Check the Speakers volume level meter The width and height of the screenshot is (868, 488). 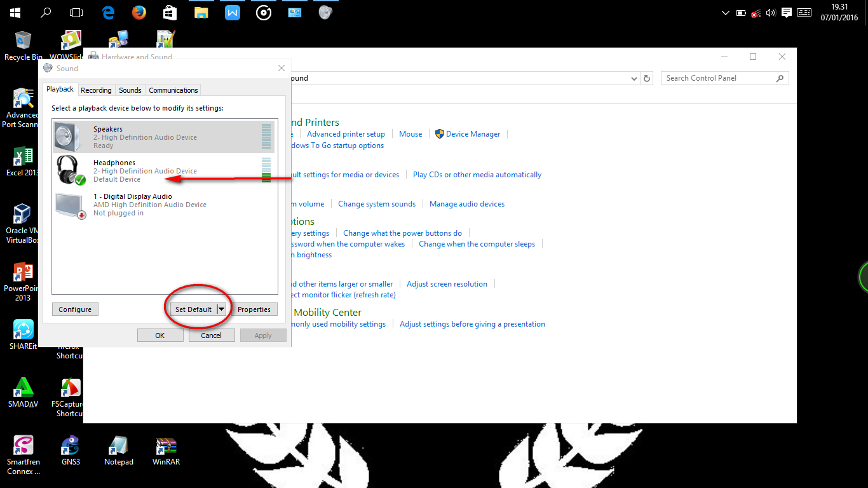click(x=266, y=136)
